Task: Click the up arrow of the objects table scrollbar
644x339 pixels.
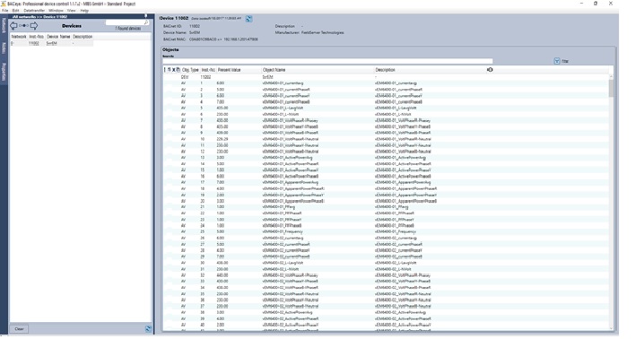Action: point(611,76)
